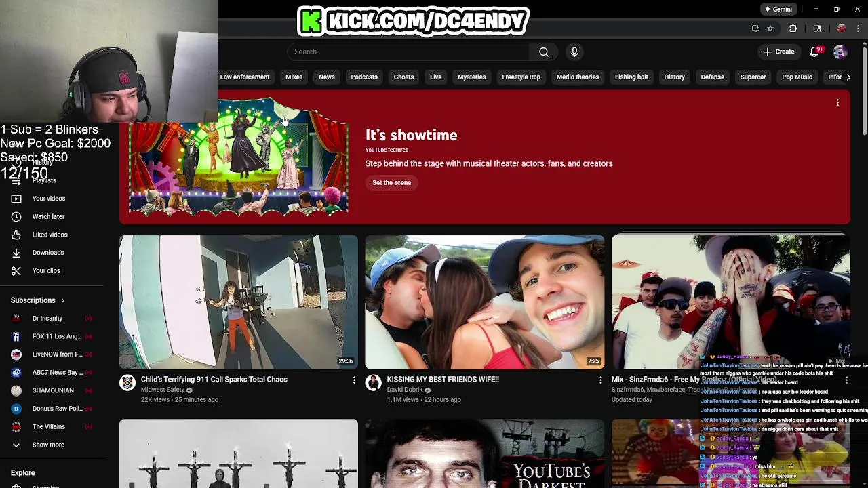Play the doorbell camera 29:36 thumbnail
Image resolution: width=868 pixels, height=488 pixels.
click(239, 302)
